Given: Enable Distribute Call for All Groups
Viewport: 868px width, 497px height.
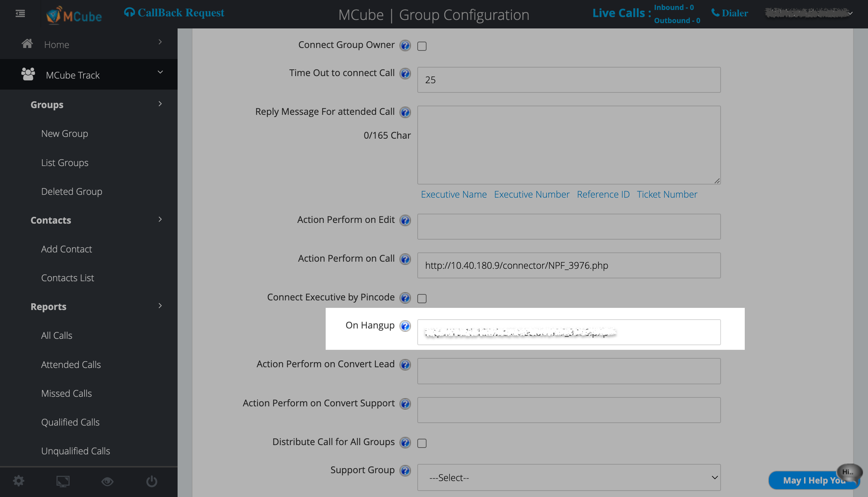Looking at the screenshot, I should 422,443.
